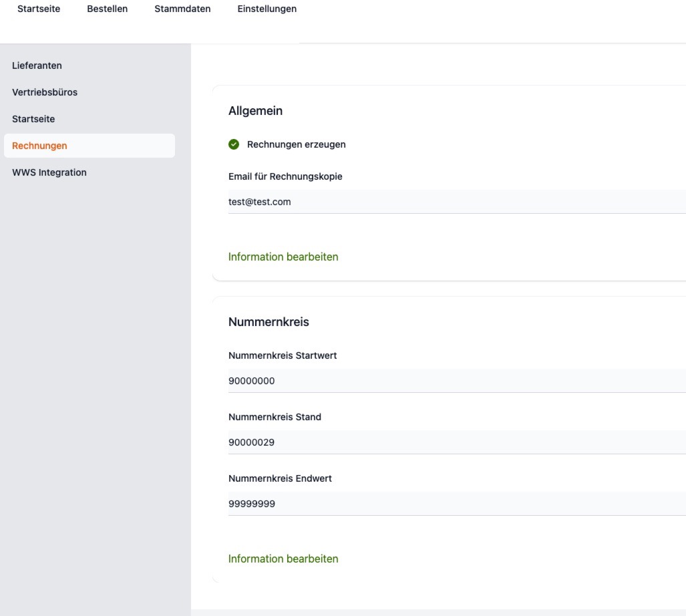686x616 pixels.
Task: Click Information bearbeiten under Nummernkreis
Action: [283, 559]
